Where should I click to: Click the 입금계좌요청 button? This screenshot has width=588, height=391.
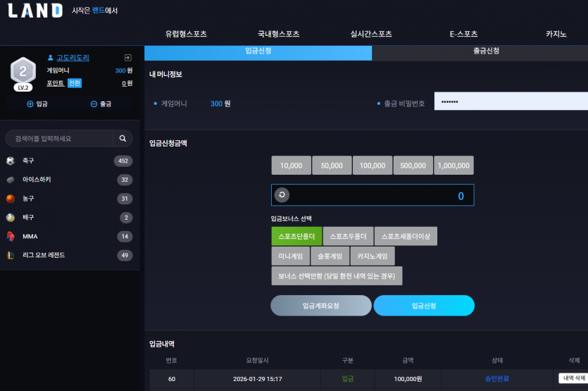(321, 306)
